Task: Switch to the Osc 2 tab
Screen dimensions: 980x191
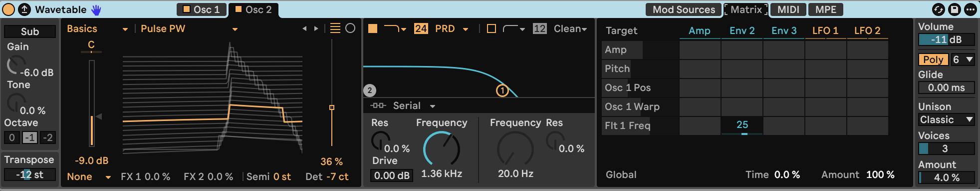Action: pyautogui.click(x=253, y=9)
